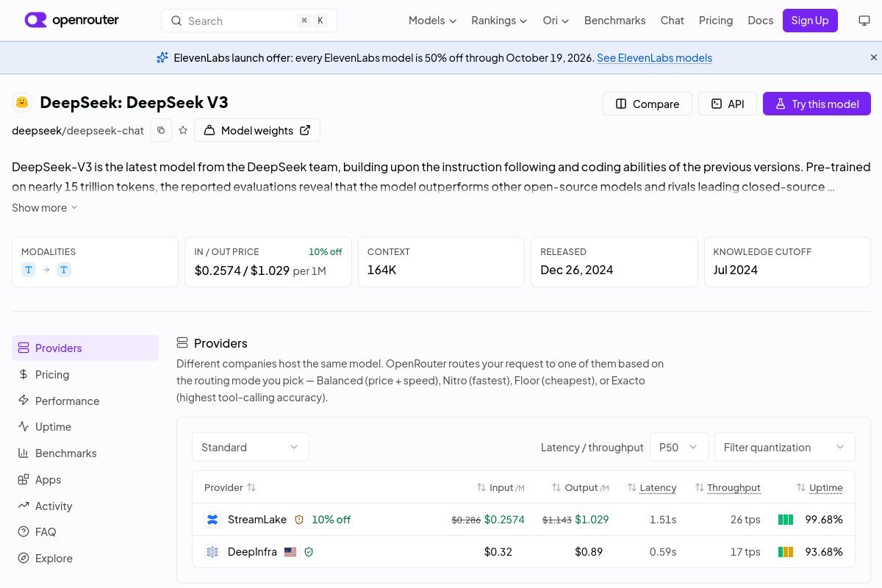Viewport: 882px width, 588px height.
Task: Follow See ElevenLabs models link
Action: pos(654,58)
